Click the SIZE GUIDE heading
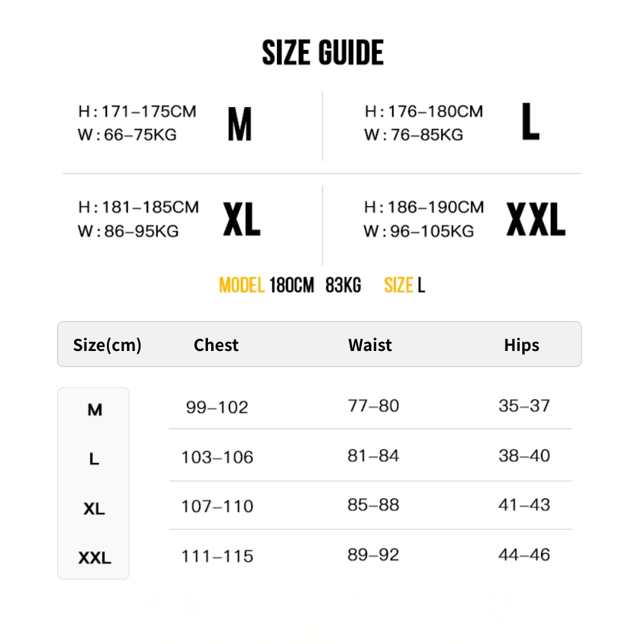Image resolution: width=644 pixels, height=644 pixels. click(323, 53)
